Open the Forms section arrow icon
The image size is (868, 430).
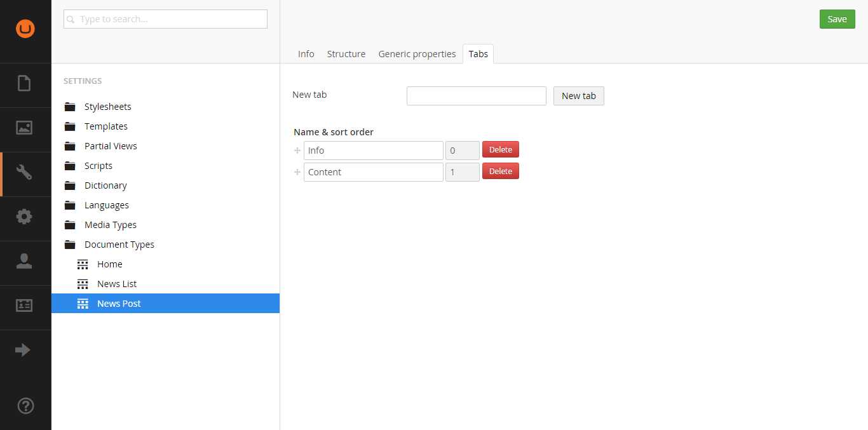tap(23, 350)
